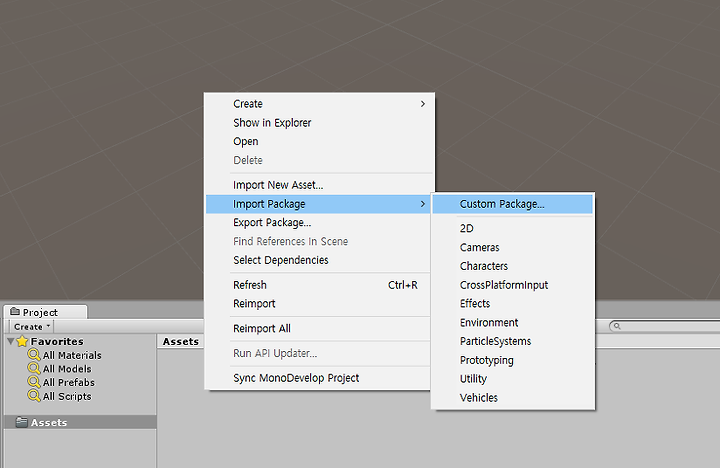Viewport: 720px width, 468px height.
Task: Select All Scripts saved search
Action: [x=67, y=396]
